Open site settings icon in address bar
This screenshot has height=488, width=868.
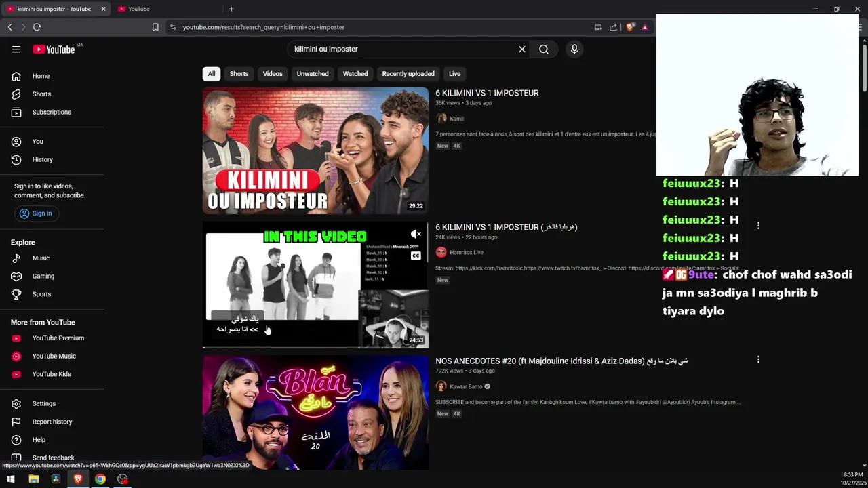173,27
